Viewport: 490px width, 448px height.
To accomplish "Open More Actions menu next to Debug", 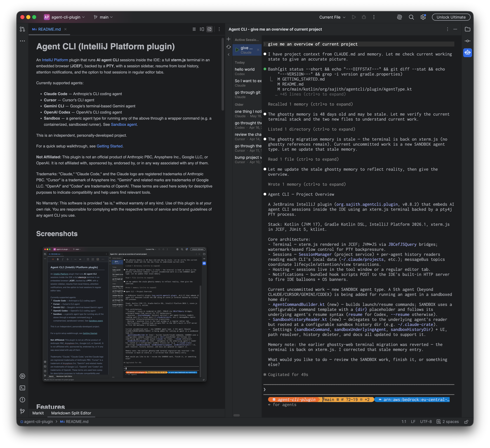I will (x=374, y=17).
